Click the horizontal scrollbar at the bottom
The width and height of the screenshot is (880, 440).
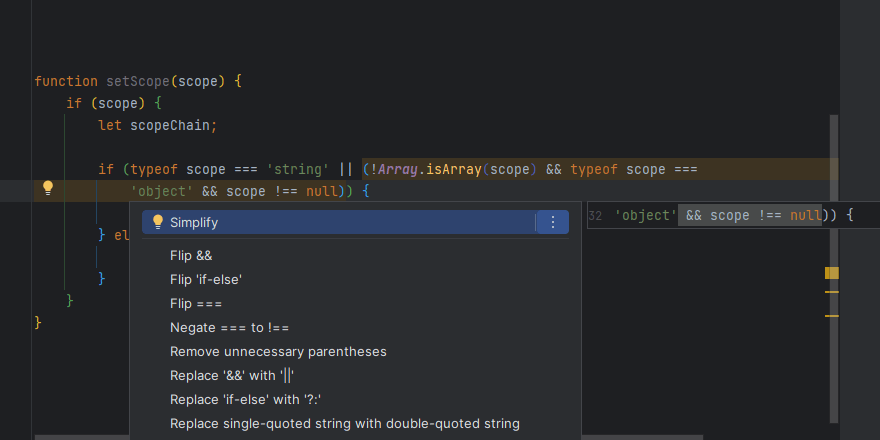pos(370,437)
